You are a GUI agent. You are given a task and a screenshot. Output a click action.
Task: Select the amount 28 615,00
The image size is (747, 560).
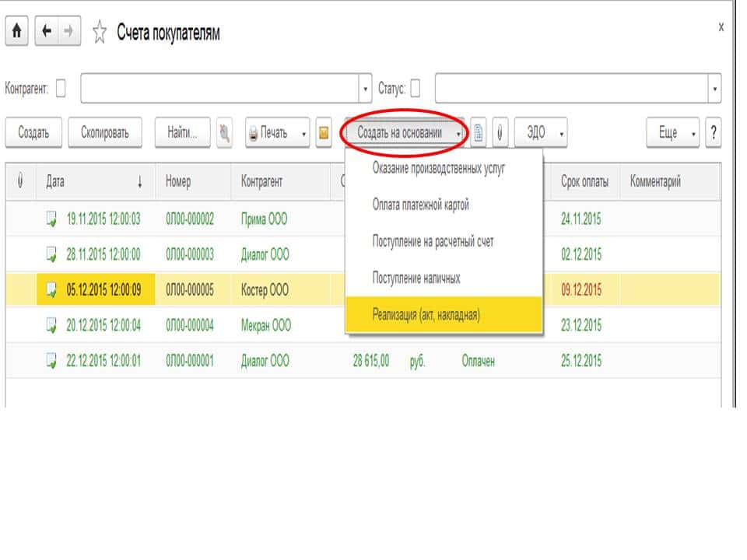point(370,360)
